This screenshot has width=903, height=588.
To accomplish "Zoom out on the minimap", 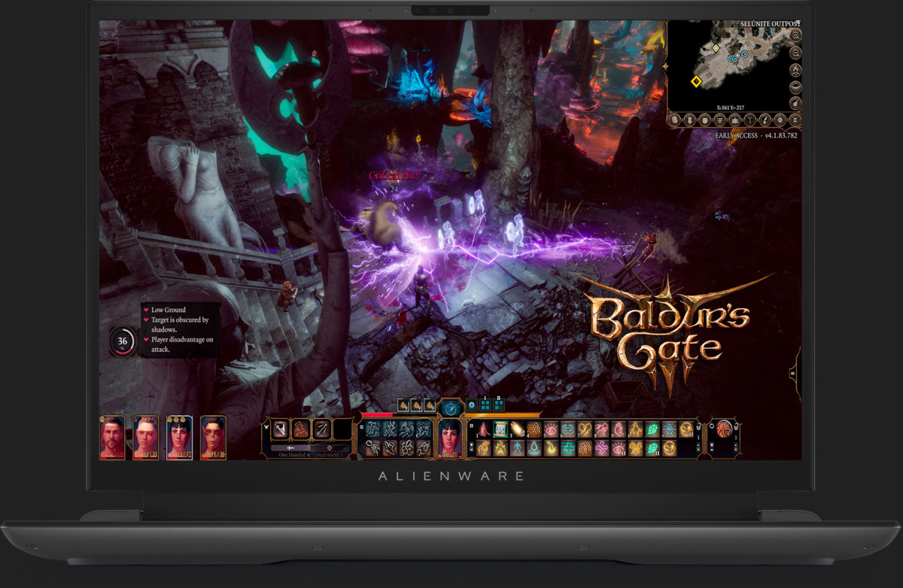I will [795, 53].
